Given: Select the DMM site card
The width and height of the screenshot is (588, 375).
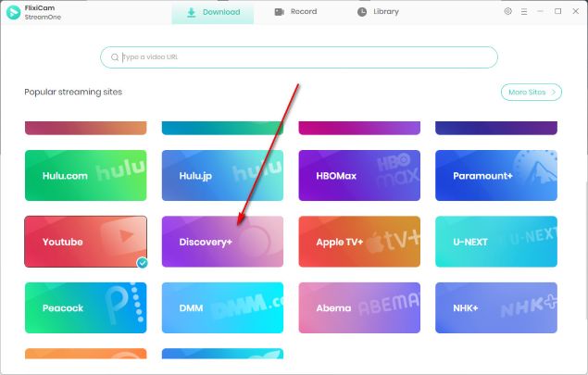Looking at the screenshot, I should point(222,308).
